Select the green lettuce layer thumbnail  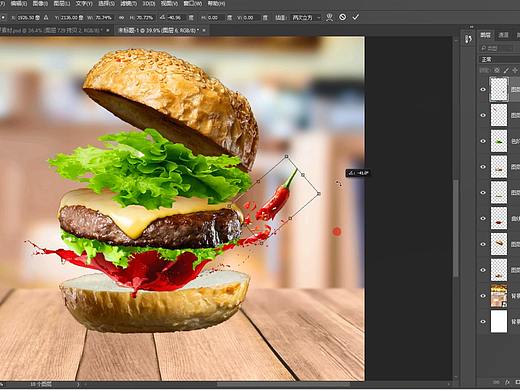click(499, 141)
